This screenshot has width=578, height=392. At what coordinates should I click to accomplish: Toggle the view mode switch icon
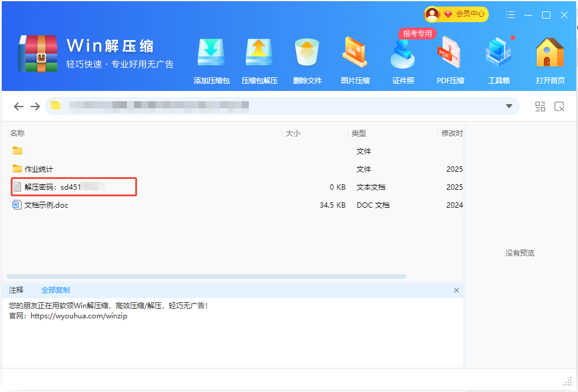click(540, 106)
